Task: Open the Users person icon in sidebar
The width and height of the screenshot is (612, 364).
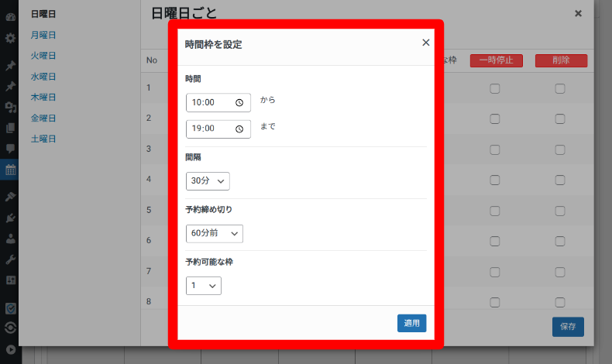Action: pyautogui.click(x=11, y=239)
